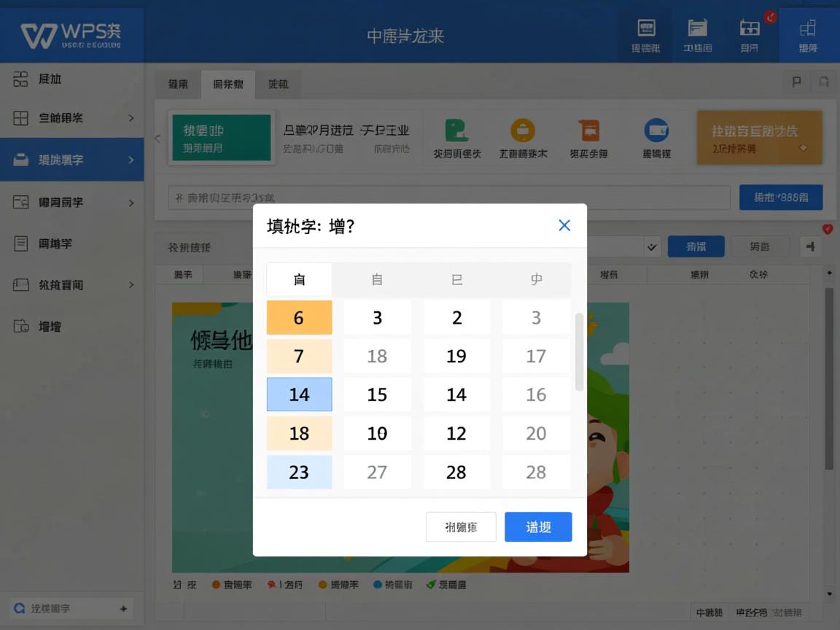The height and width of the screenshot is (630, 840).
Task: Toggle selection of number 14 cell
Action: tap(299, 394)
